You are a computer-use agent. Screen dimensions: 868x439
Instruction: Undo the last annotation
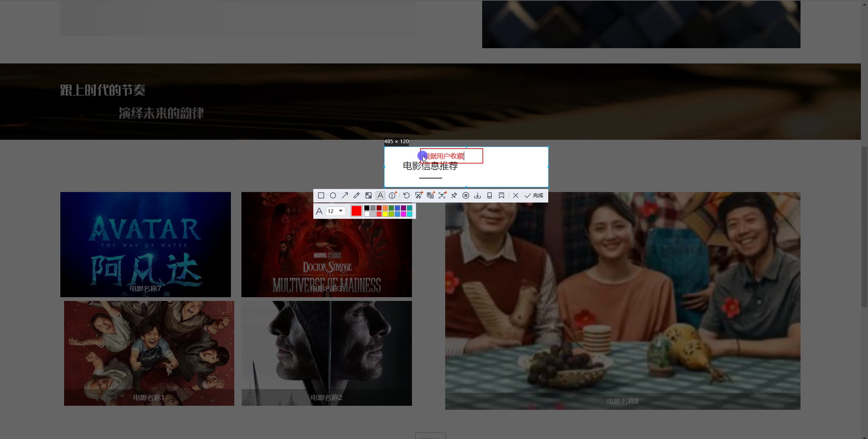406,195
